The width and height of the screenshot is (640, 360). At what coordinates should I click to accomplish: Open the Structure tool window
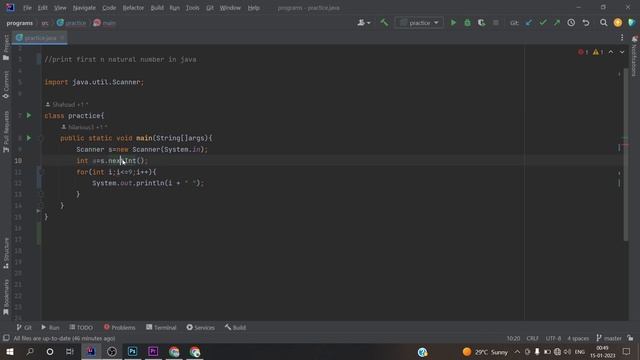6,253
